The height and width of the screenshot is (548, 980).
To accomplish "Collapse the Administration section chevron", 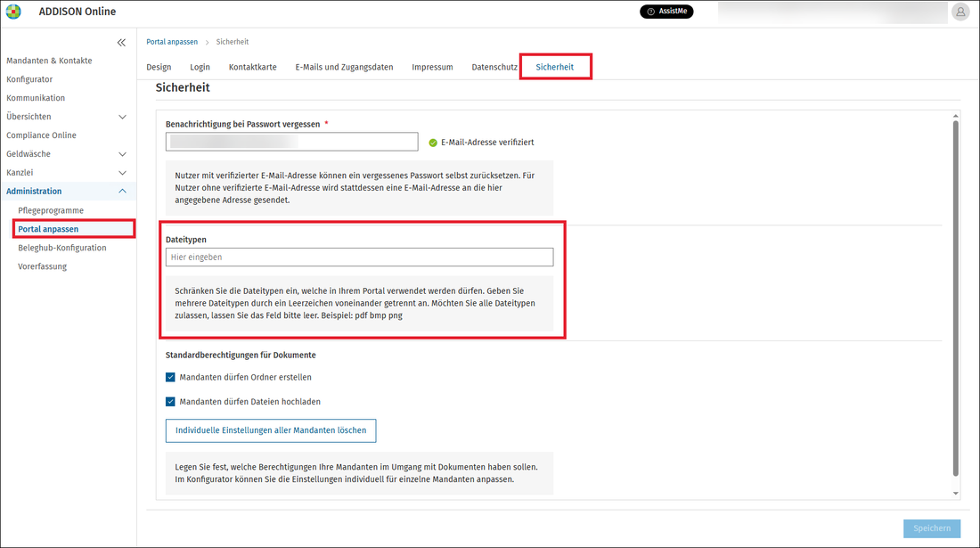I will coord(123,192).
